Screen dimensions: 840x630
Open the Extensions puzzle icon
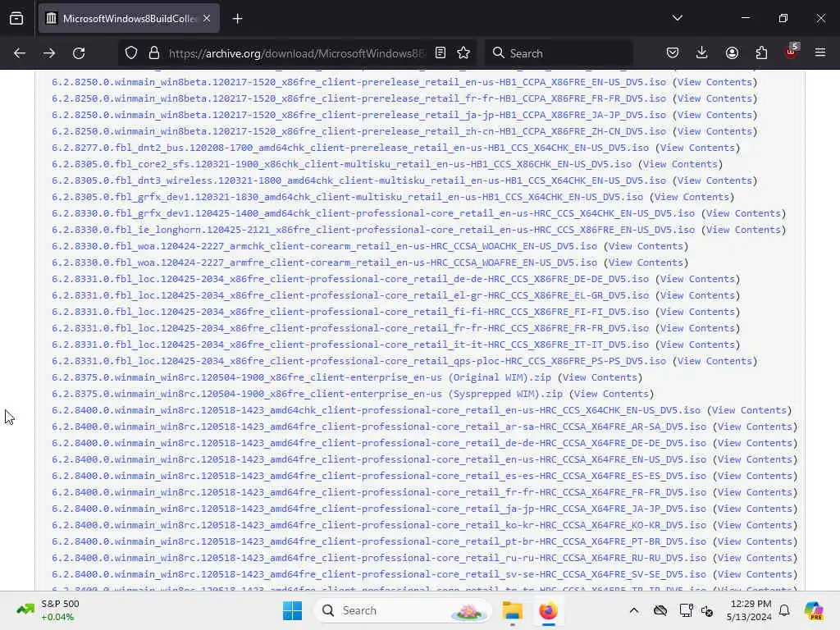(x=761, y=53)
